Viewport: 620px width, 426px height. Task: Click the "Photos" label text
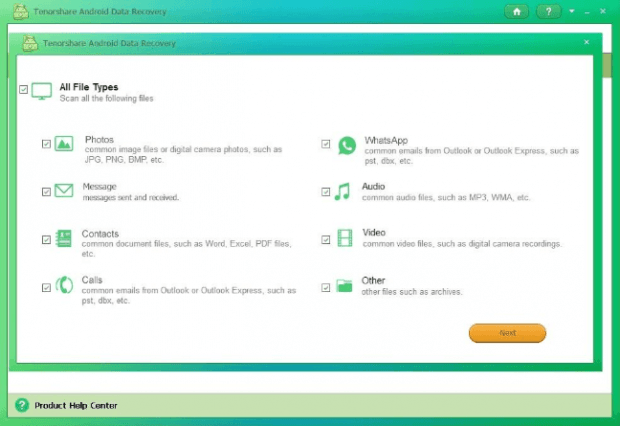pos(99,140)
